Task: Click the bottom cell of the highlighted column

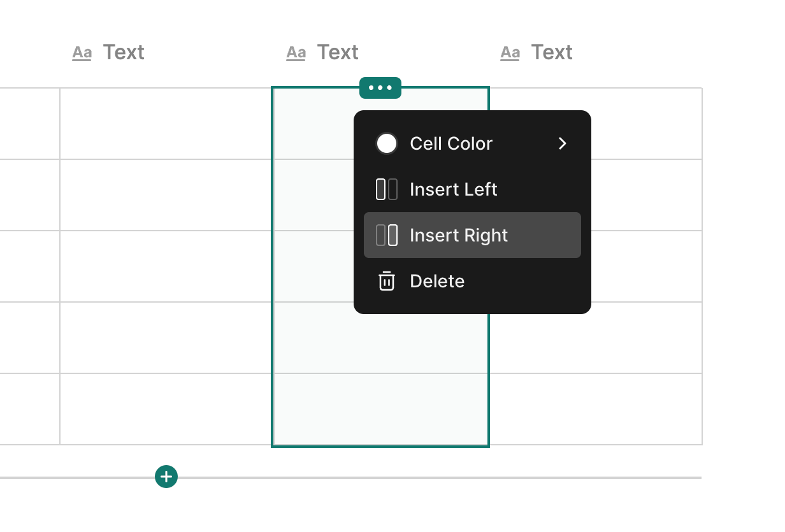Action: 380,409
